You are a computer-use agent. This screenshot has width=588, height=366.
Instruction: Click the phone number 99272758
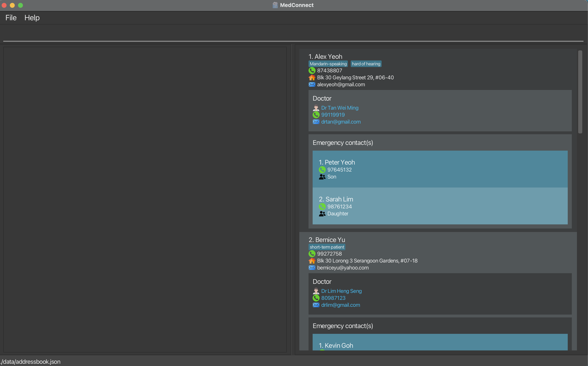[x=329, y=254]
